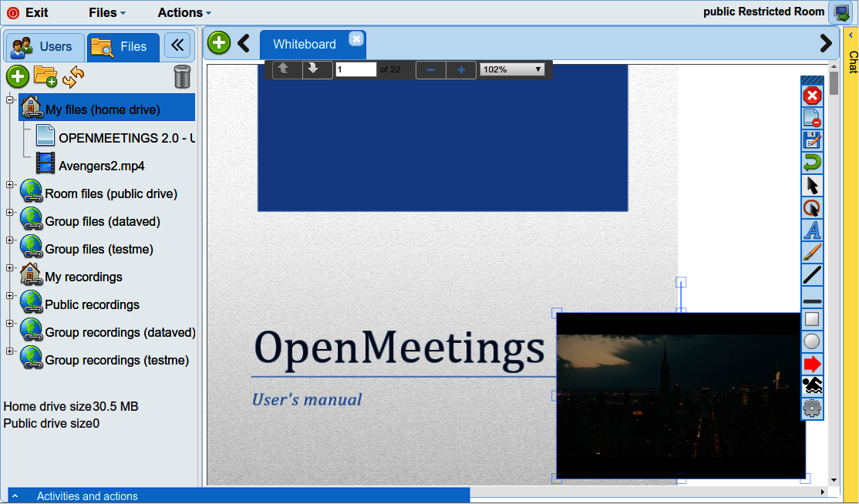859x504 pixels.
Task: Click the public Restricted Room label
Action: [x=763, y=12]
